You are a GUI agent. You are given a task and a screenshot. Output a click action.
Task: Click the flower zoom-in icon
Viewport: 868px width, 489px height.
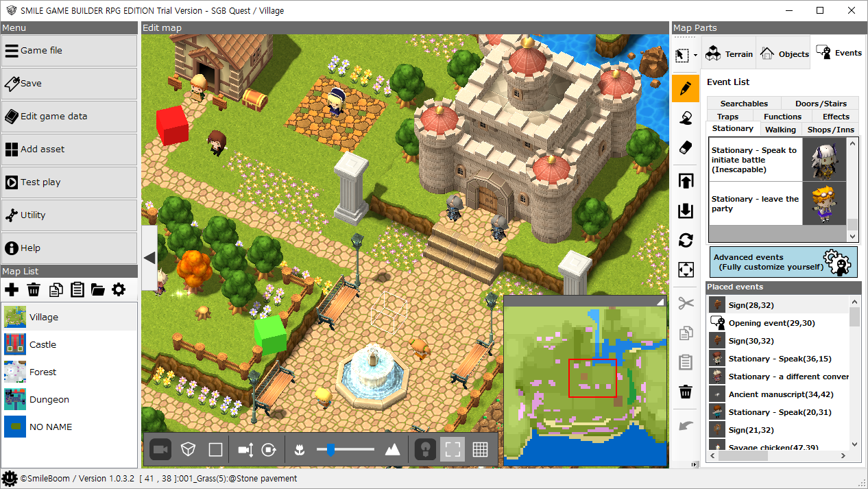coord(299,450)
